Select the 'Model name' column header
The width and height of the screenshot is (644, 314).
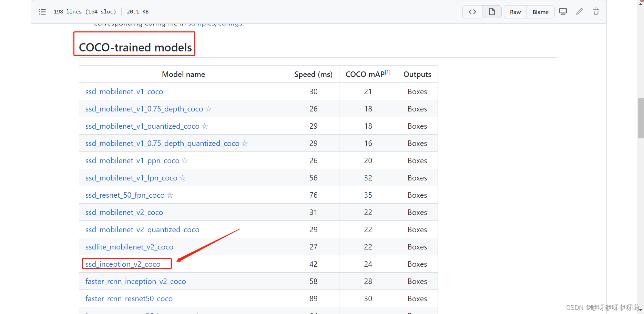(x=183, y=74)
